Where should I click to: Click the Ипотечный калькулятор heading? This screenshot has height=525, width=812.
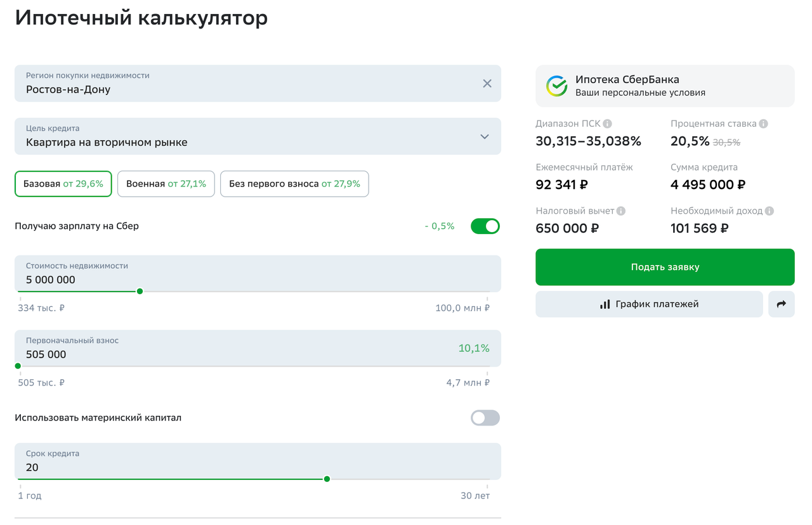click(141, 18)
